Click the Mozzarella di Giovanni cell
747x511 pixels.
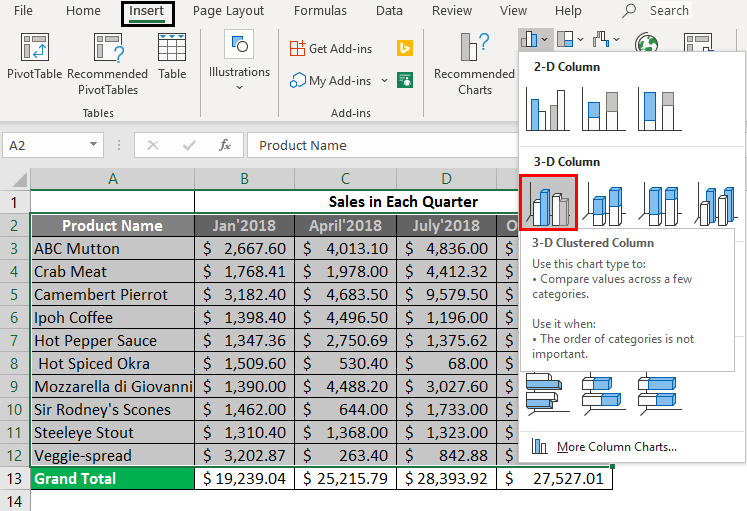tap(112, 387)
